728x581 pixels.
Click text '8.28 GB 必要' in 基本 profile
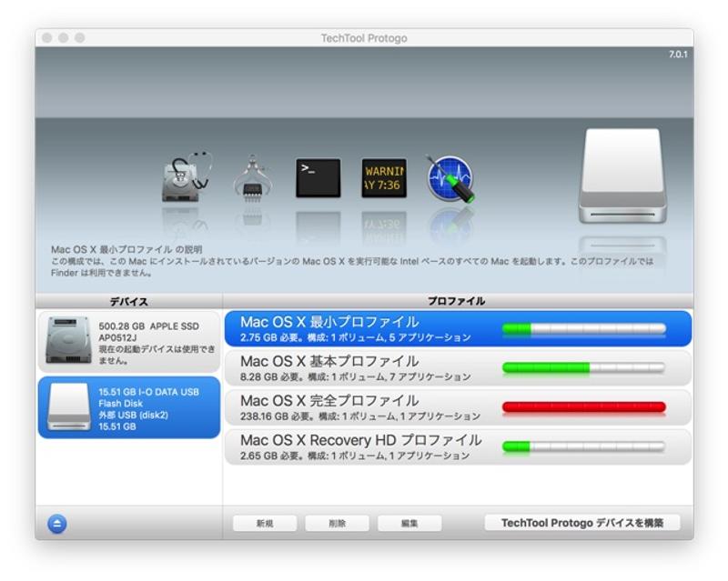pos(269,376)
